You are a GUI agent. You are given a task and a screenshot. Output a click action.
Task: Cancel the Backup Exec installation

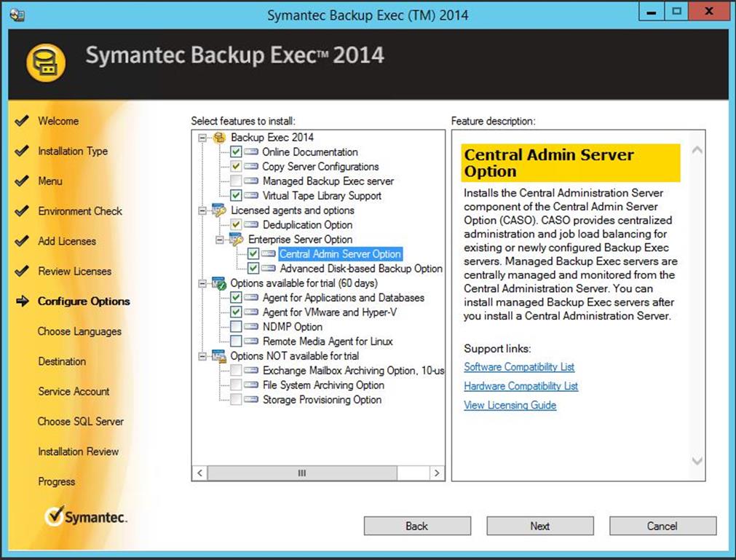[662, 526]
